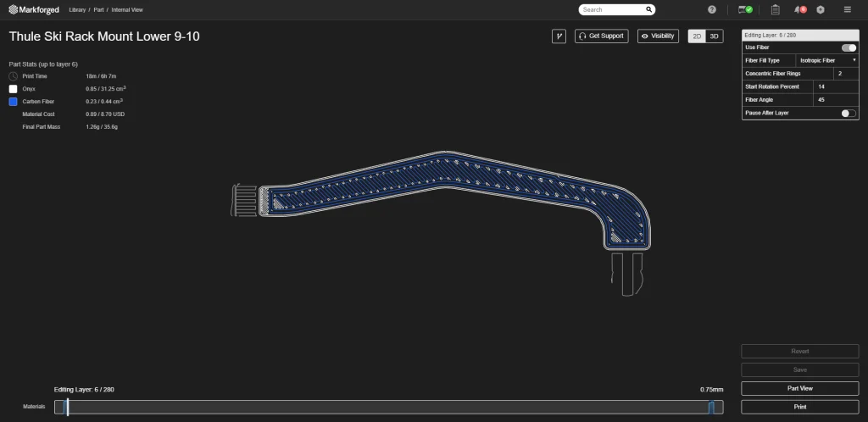Image resolution: width=868 pixels, height=422 pixels.
Task: Check printer status icon with green check
Action: (746, 9)
